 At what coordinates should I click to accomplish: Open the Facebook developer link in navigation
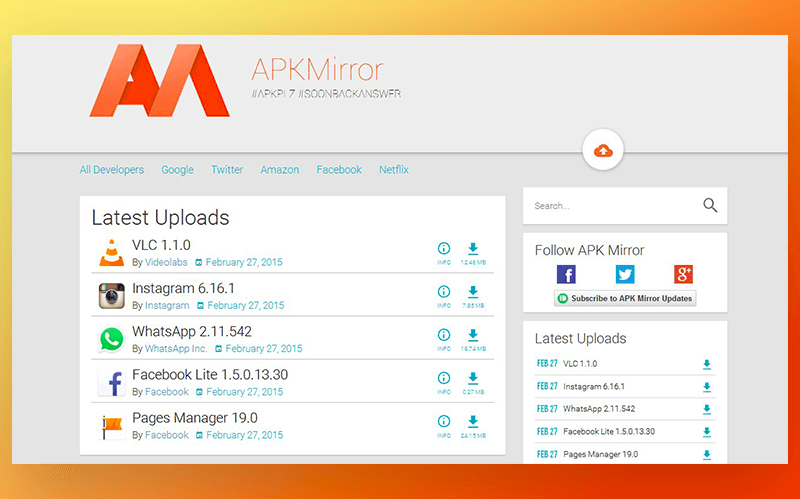click(x=339, y=169)
